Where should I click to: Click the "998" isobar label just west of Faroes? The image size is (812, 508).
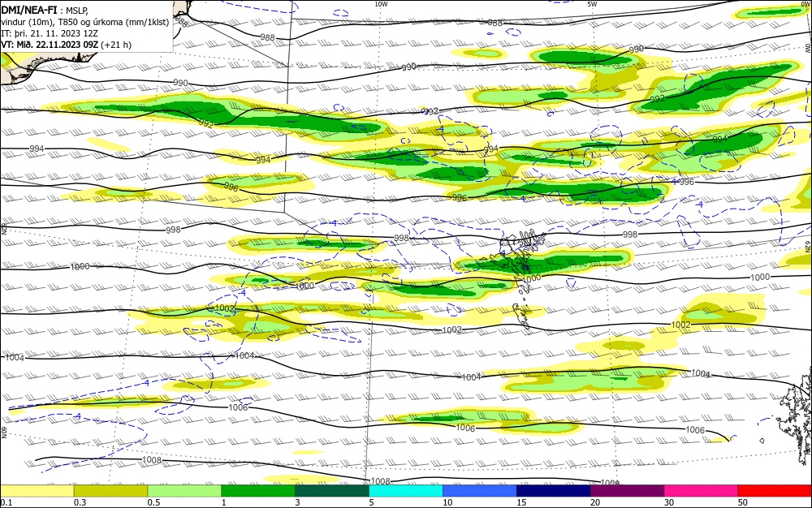click(401, 238)
